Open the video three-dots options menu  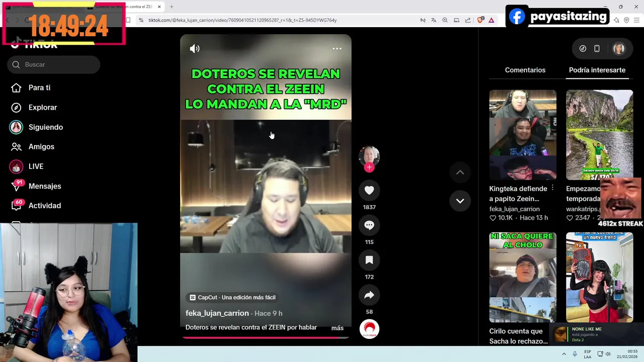(337, 49)
